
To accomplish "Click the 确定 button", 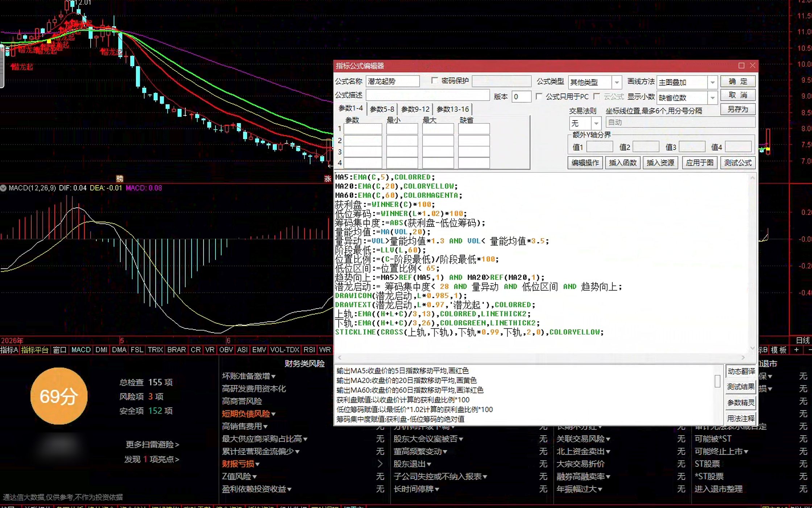I will click(x=738, y=81).
